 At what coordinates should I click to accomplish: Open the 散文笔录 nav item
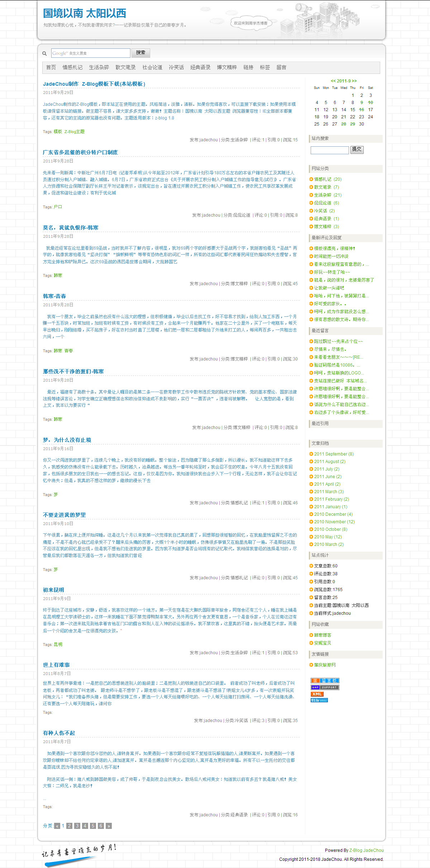point(125,67)
